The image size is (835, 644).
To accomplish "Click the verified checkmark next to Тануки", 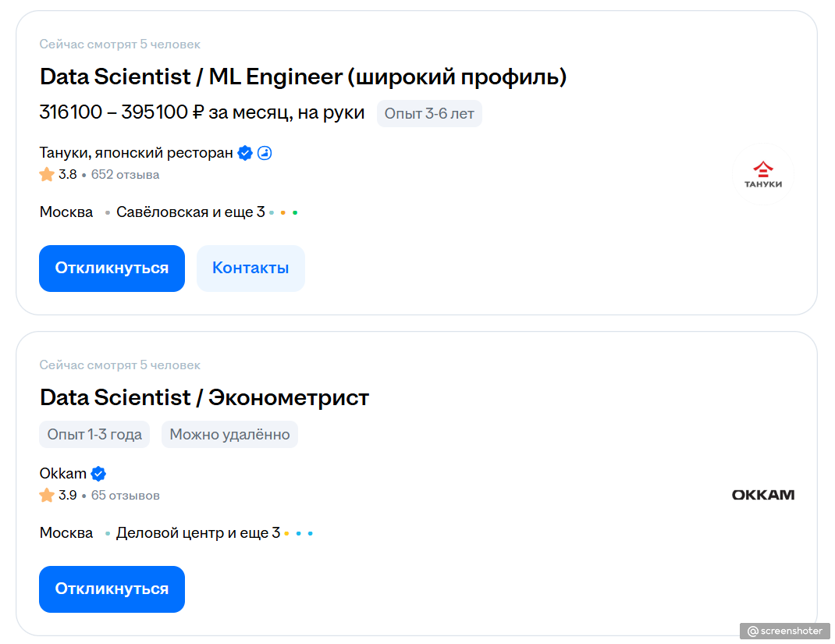I will pyautogui.click(x=245, y=153).
